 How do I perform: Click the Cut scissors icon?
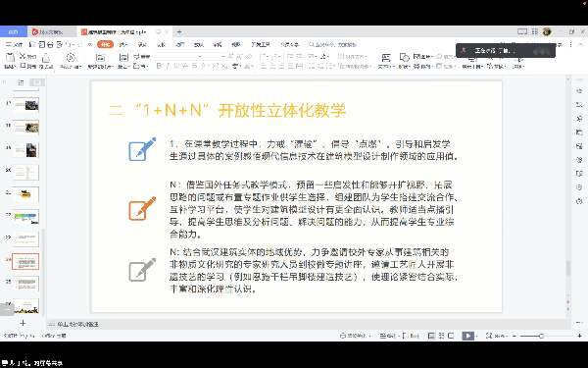pos(23,56)
